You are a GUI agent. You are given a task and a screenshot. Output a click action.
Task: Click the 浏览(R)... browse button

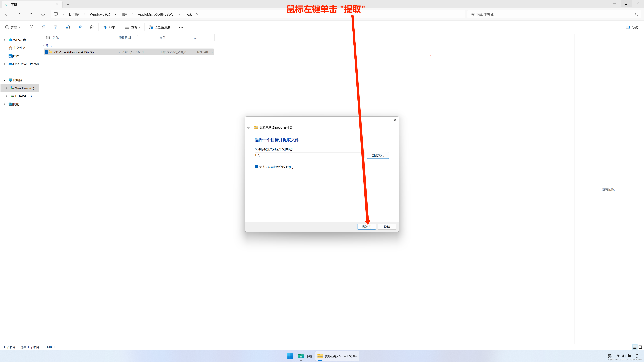(377, 155)
